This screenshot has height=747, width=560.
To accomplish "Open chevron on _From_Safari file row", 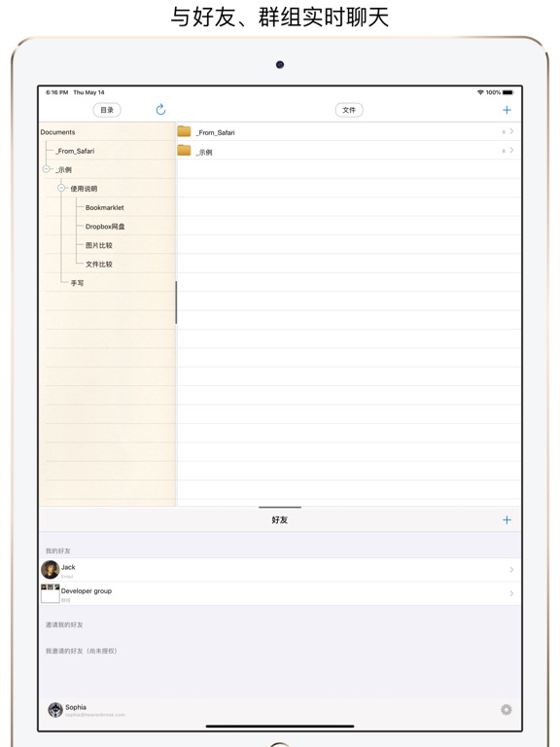I will pos(511,131).
